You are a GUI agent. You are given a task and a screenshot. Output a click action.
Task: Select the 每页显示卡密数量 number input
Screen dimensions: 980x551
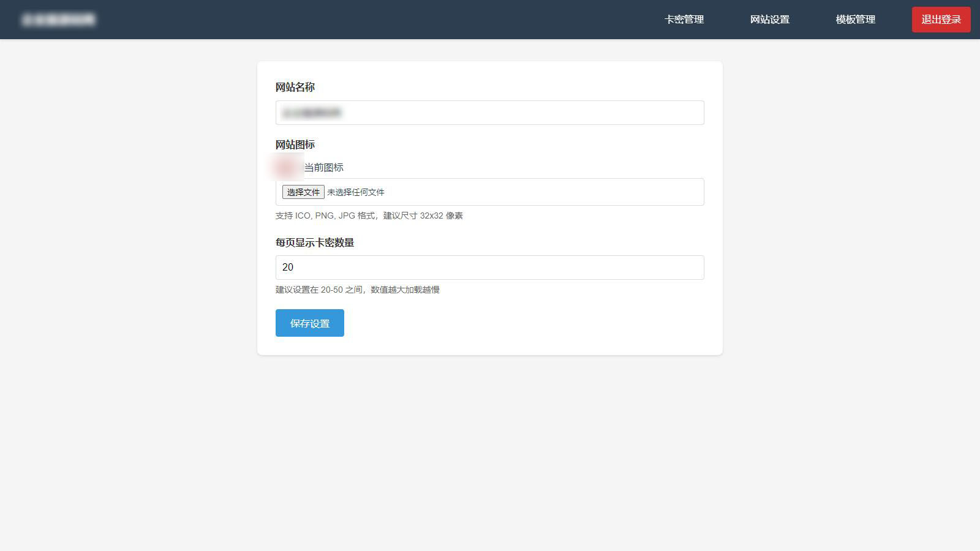[489, 267]
